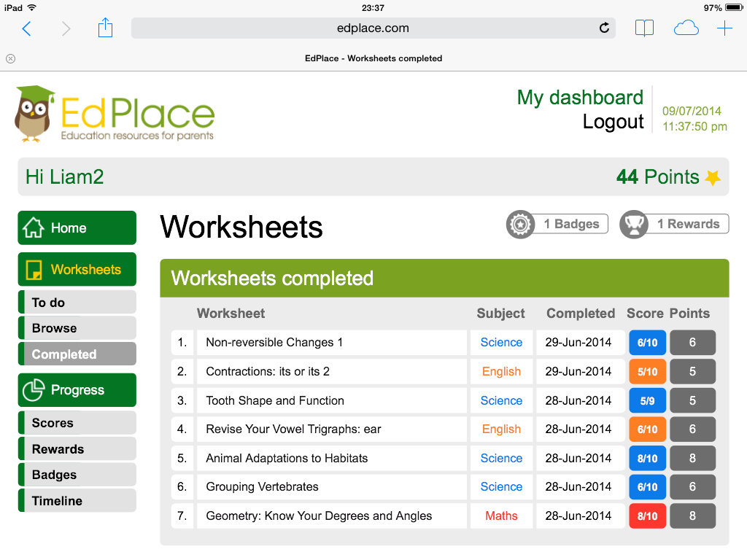Open the Safari share sheet icon
This screenshot has height=560, width=747.
pos(105,28)
